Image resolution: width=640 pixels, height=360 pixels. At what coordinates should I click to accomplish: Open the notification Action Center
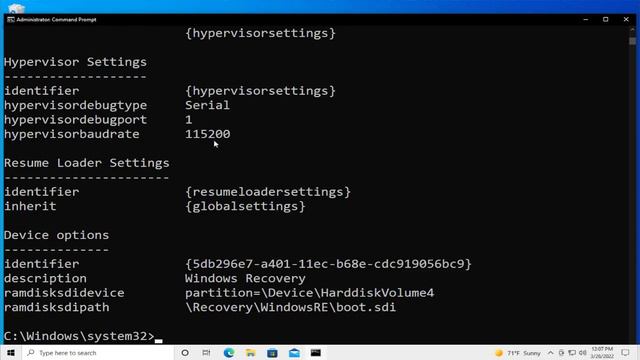tap(625, 353)
